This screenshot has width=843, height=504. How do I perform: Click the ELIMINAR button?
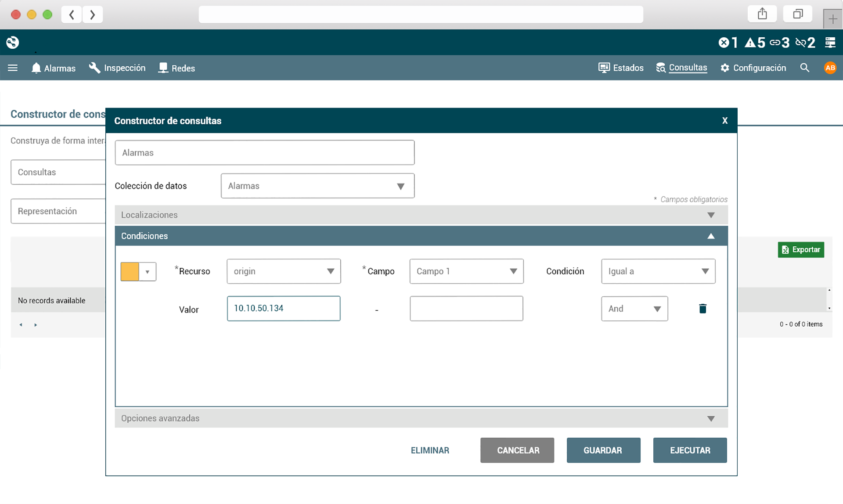tap(430, 450)
